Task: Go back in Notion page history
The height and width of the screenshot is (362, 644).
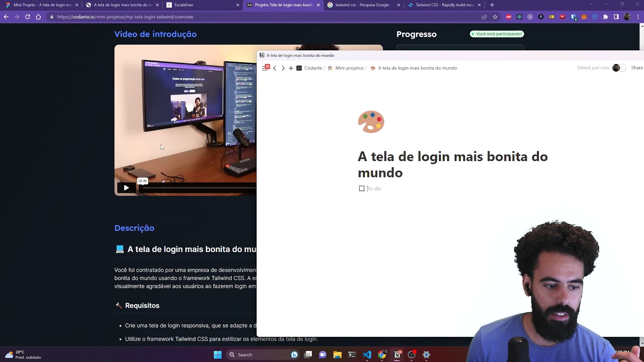Action: (275, 68)
